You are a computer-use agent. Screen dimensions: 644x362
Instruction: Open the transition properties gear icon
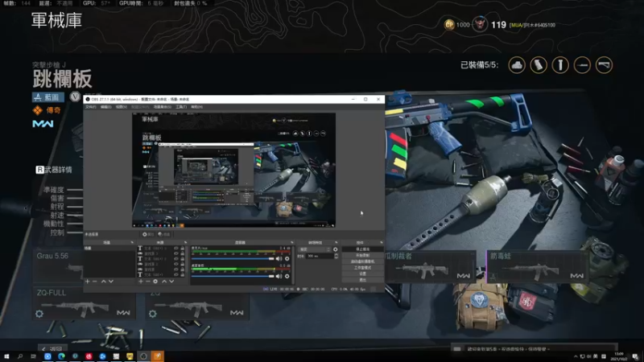point(336,249)
